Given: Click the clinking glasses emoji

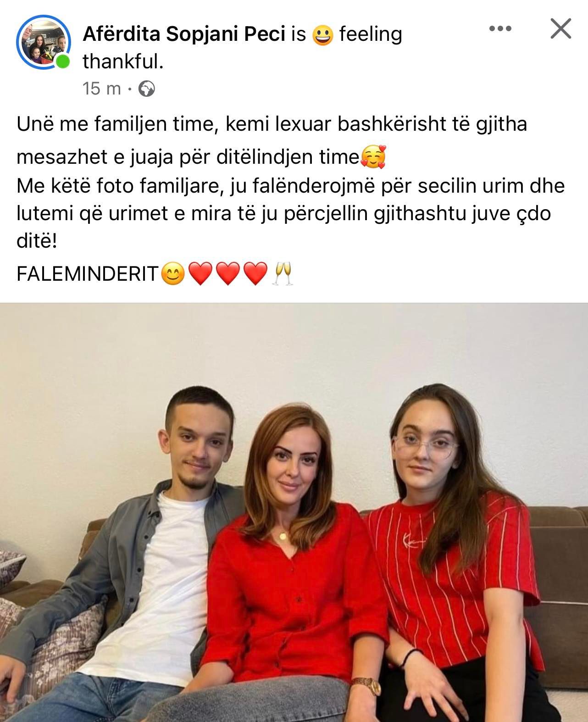Looking at the screenshot, I should point(283,274).
